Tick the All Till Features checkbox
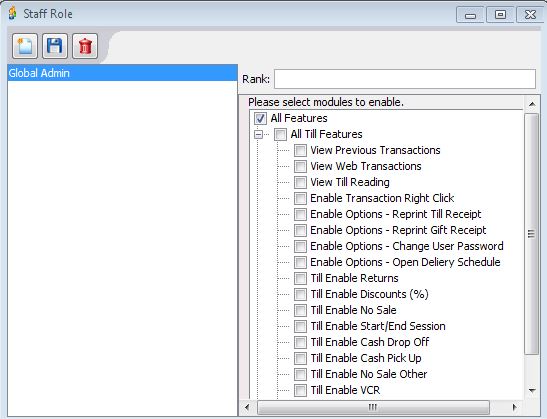Viewport: 547px width, 419px height. 280,134
